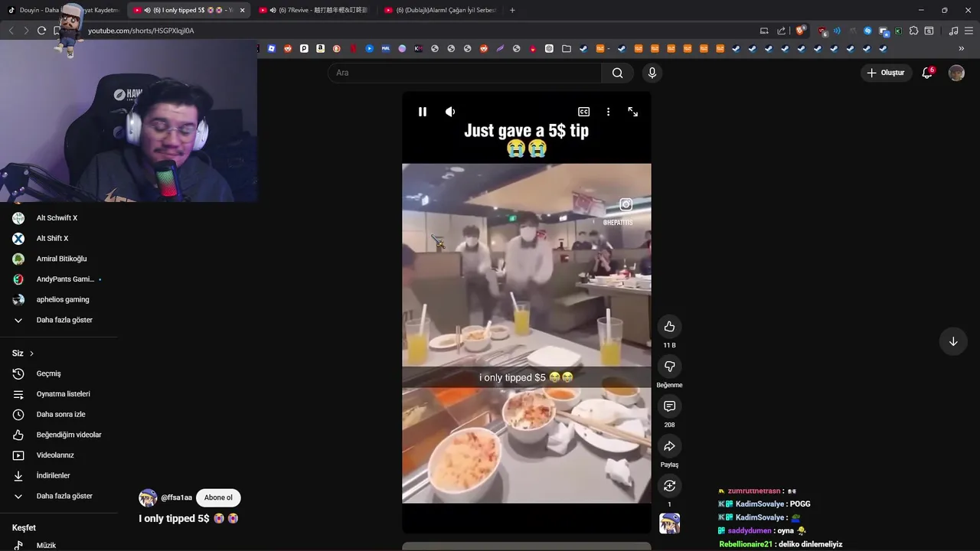Open the comments showing 208

pyautogui.click(x=669, y=406)
